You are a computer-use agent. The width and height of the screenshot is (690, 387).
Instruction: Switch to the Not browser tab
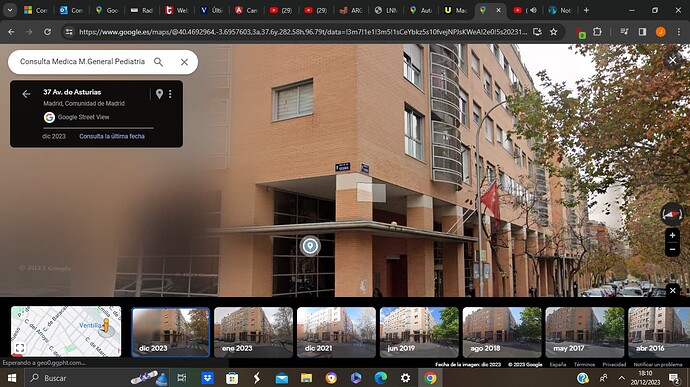coord(560,10)
